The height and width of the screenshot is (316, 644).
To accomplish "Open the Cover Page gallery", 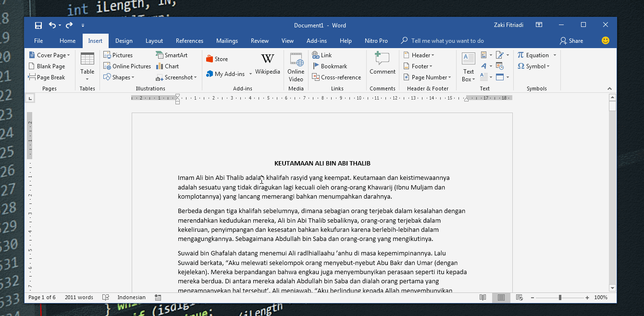I will tap(50, 55).
